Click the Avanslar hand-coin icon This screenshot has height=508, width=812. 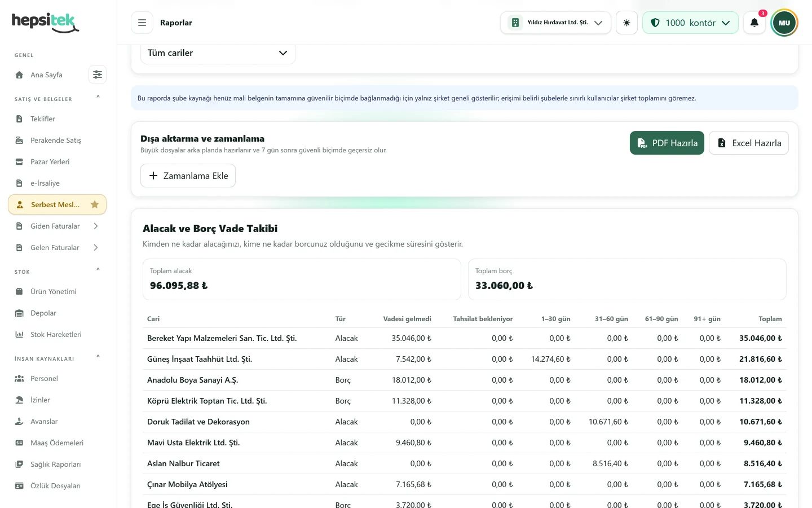click(x=19, y=421)
